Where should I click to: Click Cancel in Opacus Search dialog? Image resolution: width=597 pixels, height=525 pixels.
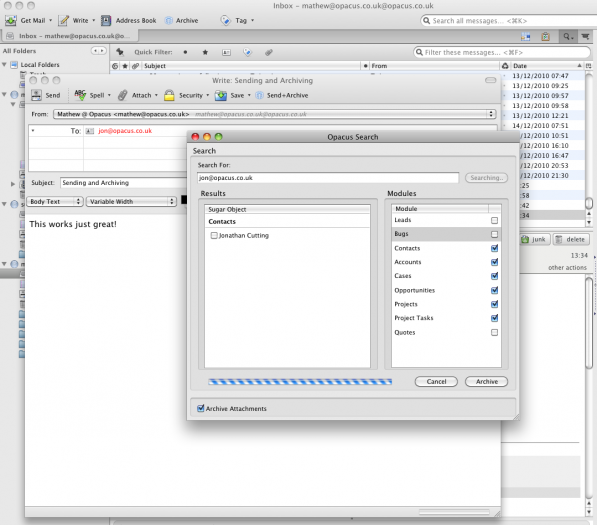(436, 381)
